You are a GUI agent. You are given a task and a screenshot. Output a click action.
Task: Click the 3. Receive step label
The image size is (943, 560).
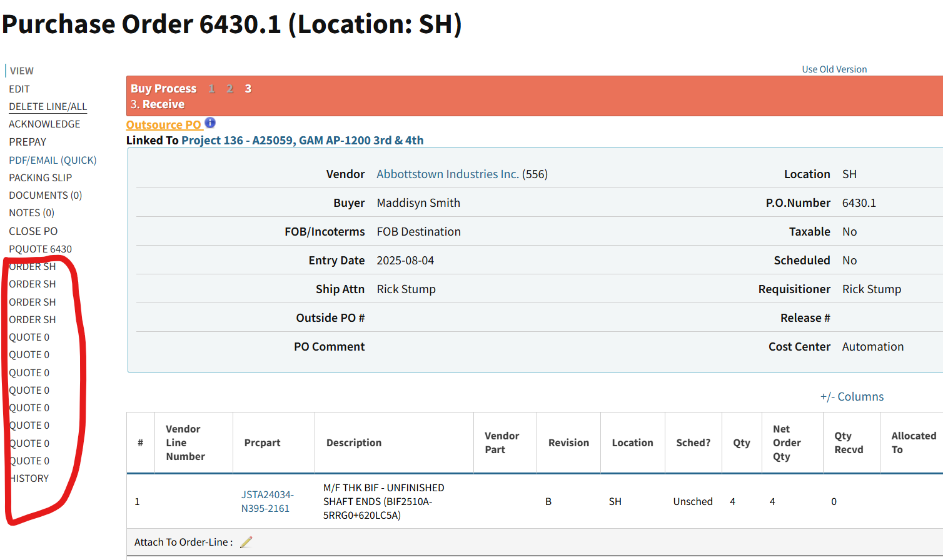pyautogui.click(x=158, y=104)
